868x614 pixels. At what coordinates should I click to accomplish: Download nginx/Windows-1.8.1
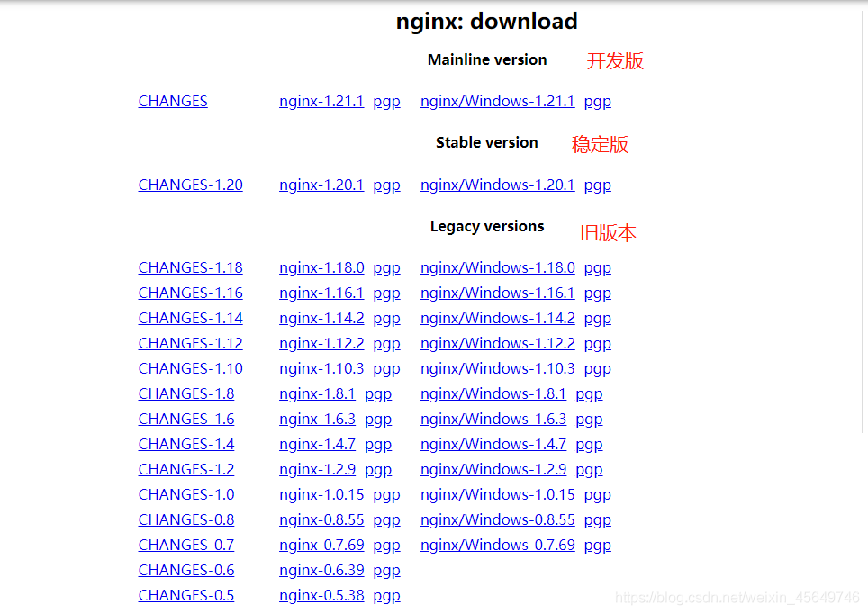[493, 393]
